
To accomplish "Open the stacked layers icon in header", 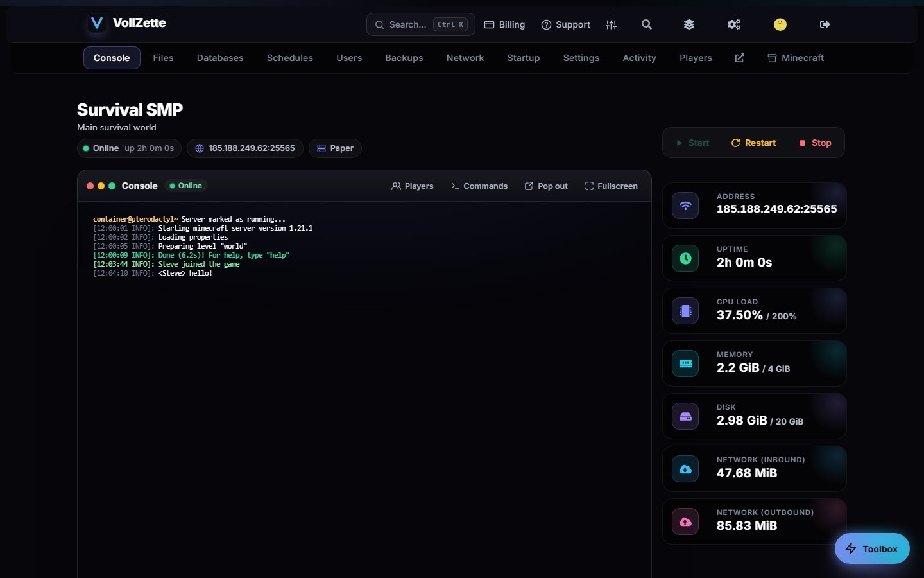I will (x=689, y=24).
